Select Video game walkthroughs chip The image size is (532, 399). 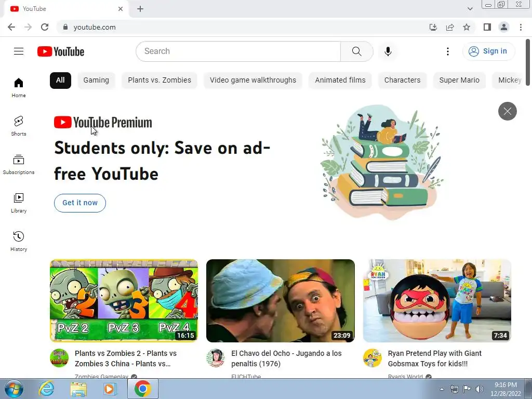(253, 81)
